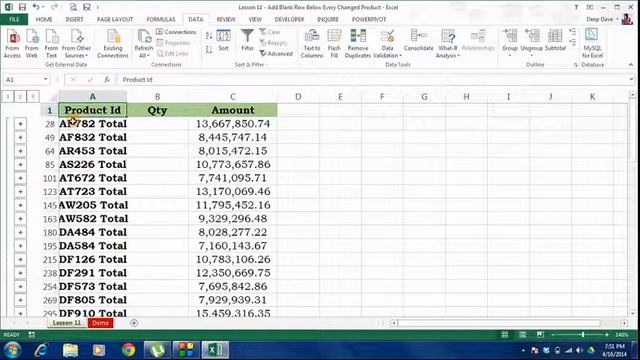
Task: Click Refresh All button
Action: pos(144,44)
